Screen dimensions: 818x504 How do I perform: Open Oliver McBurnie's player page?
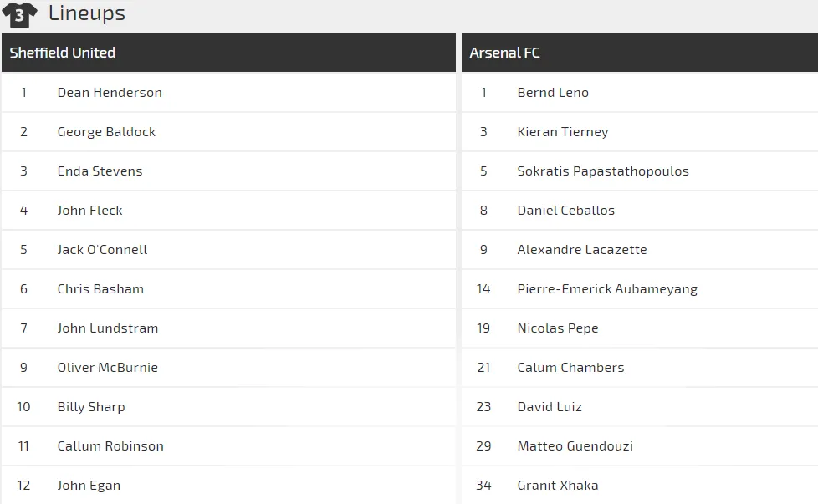(107, 368)
